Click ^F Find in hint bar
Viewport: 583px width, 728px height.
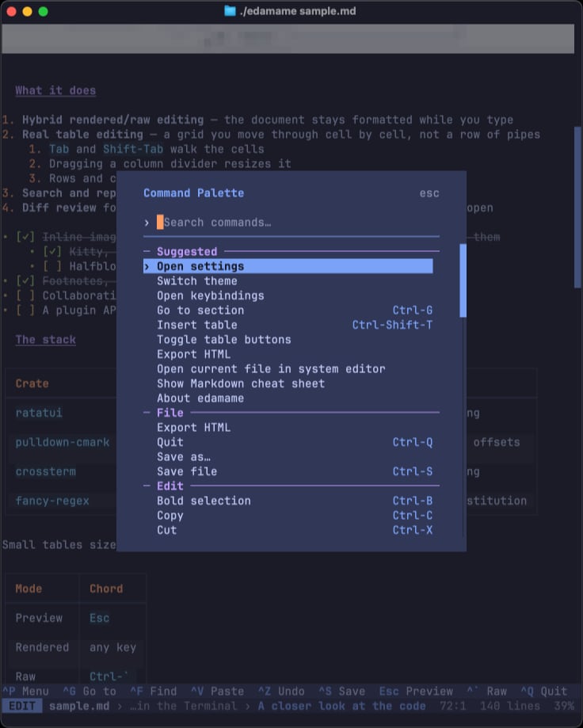click(x=154, y=692)
